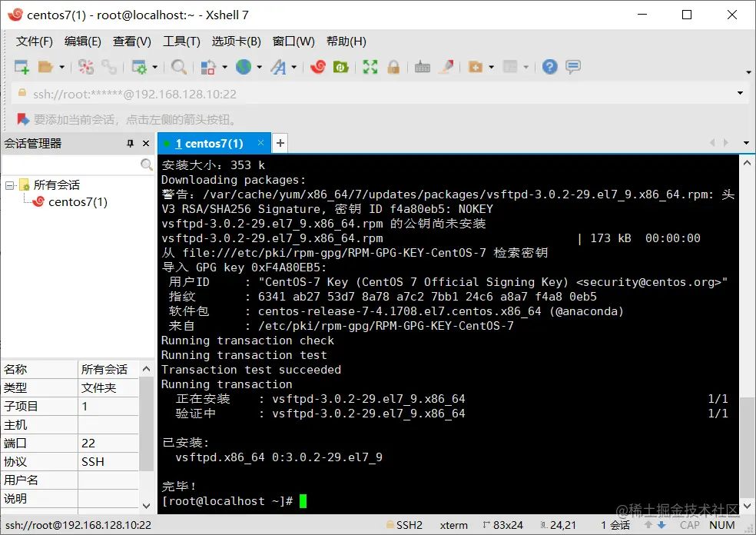Click the disconnect session icon
Viewport: 756px width, 535px height.
coord(86,67)
